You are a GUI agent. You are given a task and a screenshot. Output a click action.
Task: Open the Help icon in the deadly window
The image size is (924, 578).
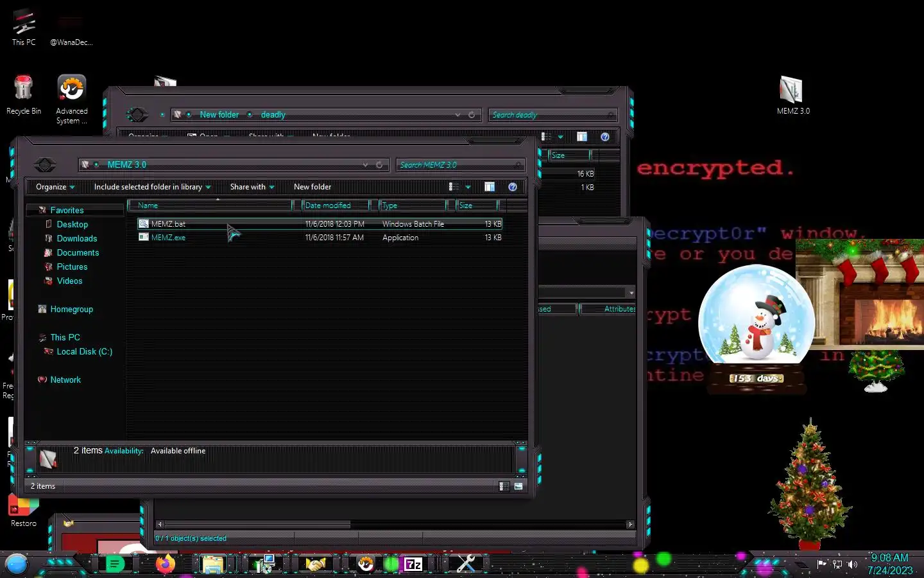(604, 137)
